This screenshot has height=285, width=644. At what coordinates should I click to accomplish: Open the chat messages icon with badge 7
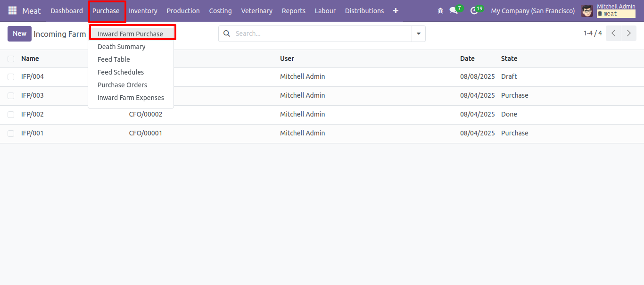pos(455,10)
